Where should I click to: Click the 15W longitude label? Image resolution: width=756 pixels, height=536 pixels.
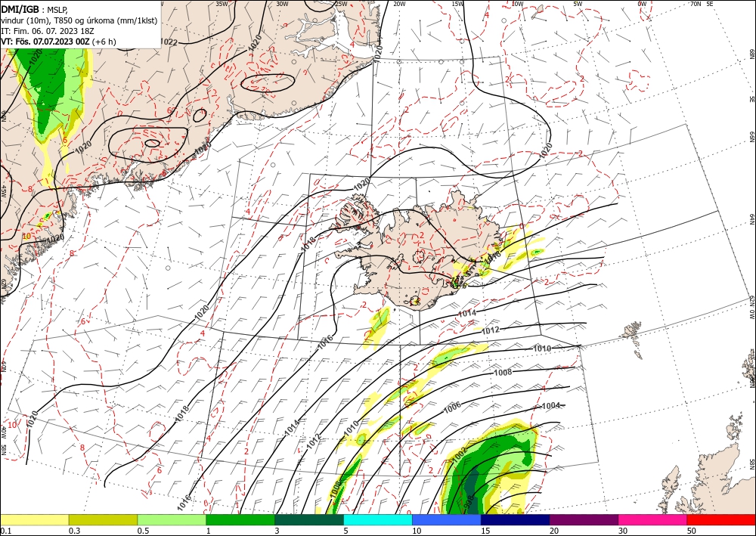tap(457, 4)
